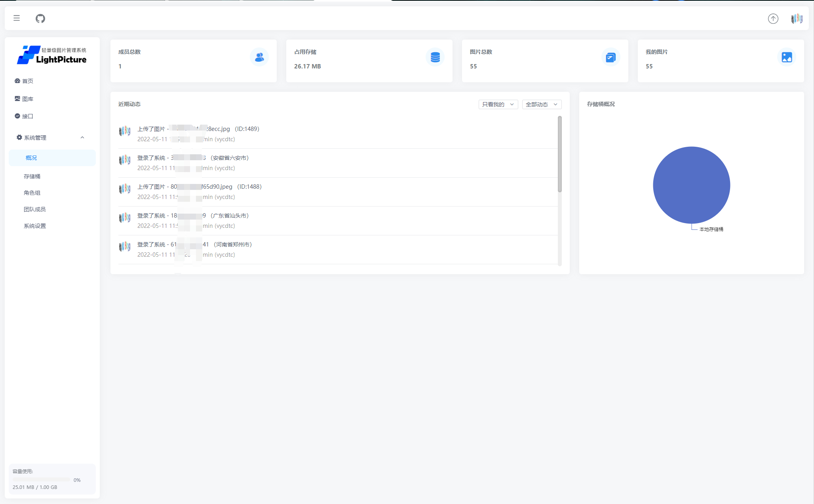Screen dimensions: 814x504
Task: Click the 近期动态 section heading
Action: (129, 104)
